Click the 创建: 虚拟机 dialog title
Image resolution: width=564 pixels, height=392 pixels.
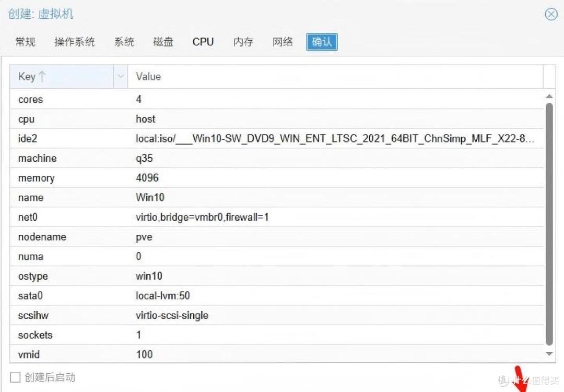click(x=41, y=14)
